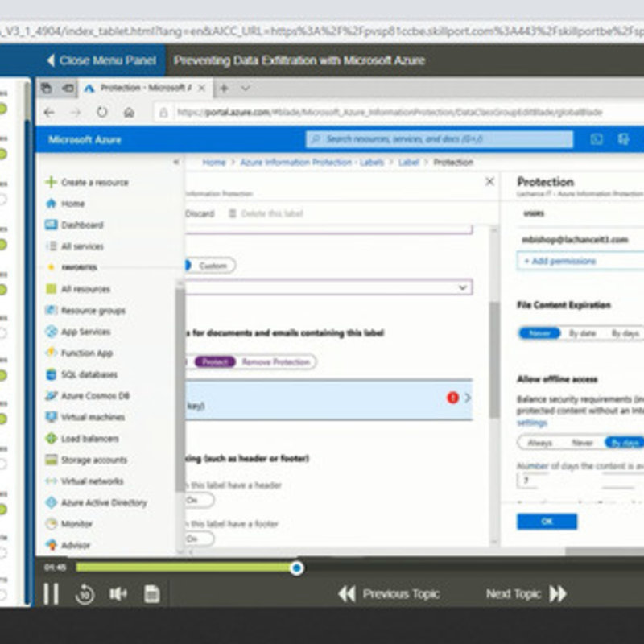The height and width of the screenshot is (644, 644).
Task: Open the offline access settings link
Action: 532,423
